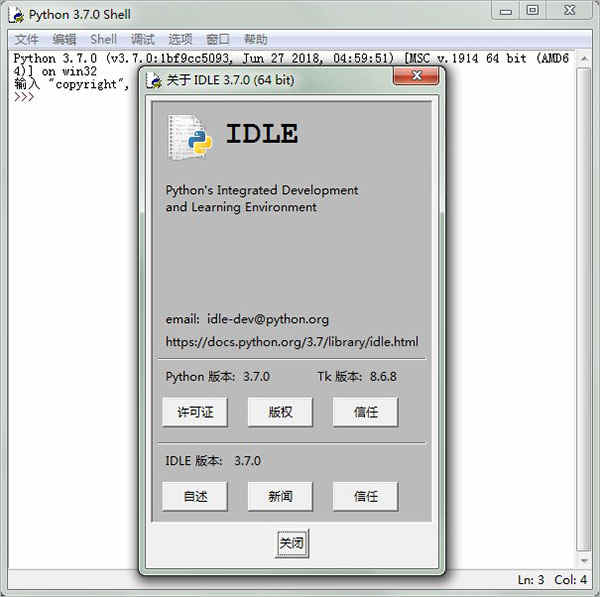Image resolution: width=600 pixels, height=597 pixels.
Task: Minimize the Python 3.7.0 Shell window
Action: coord(505,11)
